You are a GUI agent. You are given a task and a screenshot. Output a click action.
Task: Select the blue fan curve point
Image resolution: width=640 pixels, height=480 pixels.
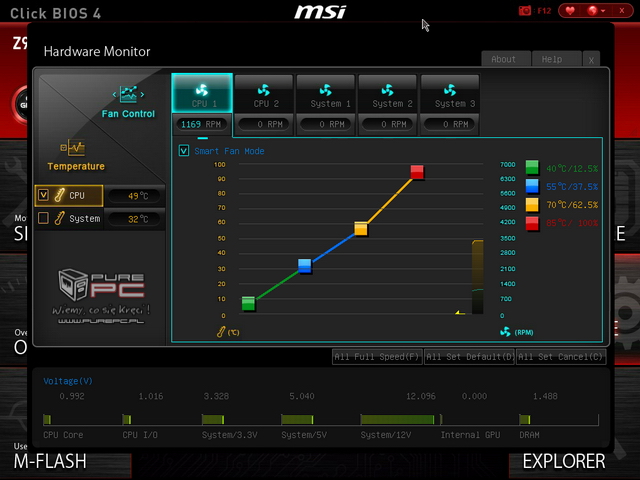click(x=304, y=265)
